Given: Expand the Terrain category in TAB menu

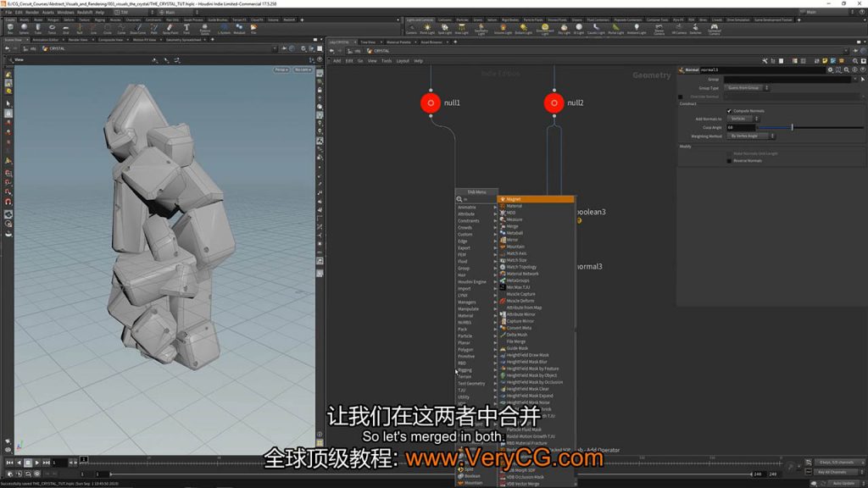Looking at the screenshot, I should coord(476,376).
